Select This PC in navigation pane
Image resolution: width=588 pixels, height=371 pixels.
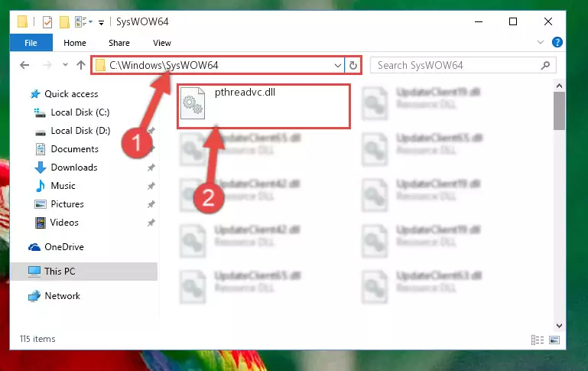coord(60,272)
